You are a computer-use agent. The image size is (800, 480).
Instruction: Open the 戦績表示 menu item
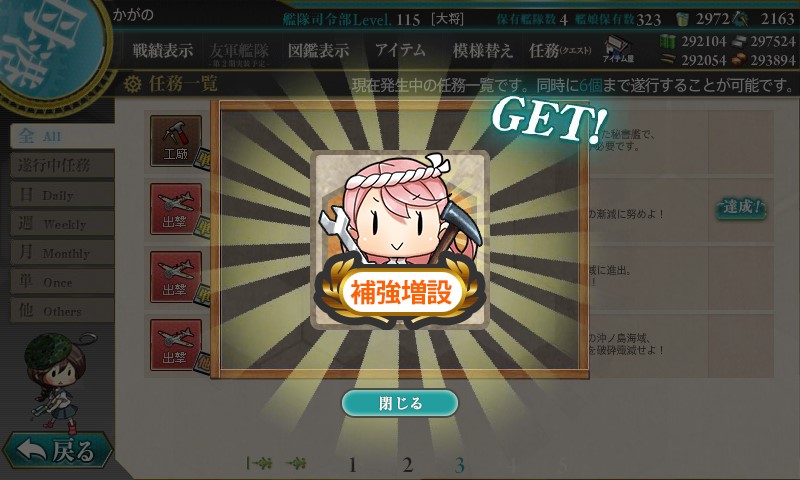163,50
